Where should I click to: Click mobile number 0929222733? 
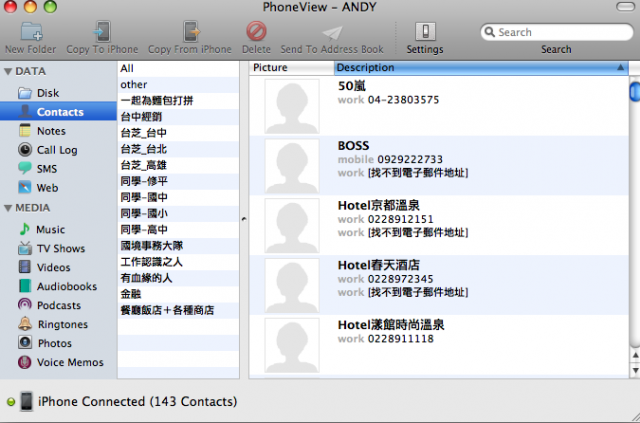pyautogui.click(x=410, y=159)
